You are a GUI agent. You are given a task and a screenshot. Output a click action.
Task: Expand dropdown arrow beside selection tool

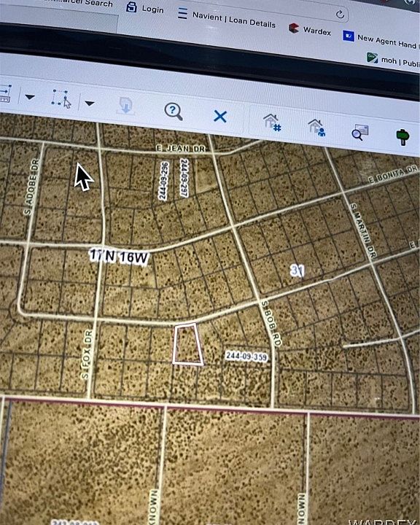pyautogui.click(x=90, y=104)
